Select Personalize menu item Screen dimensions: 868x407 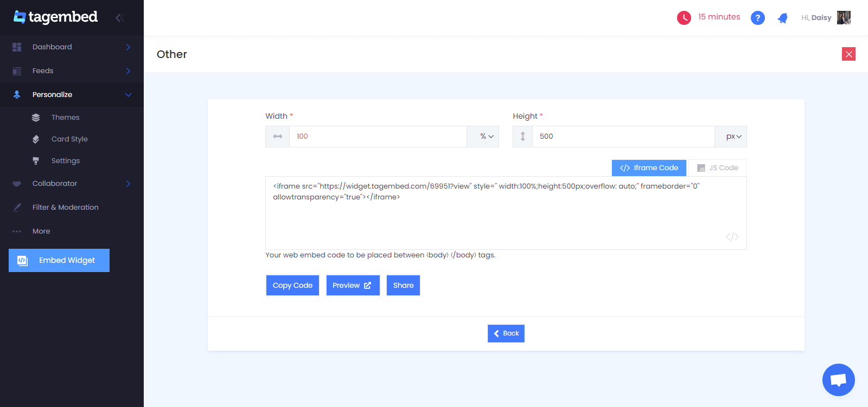[x=72, y=95]
